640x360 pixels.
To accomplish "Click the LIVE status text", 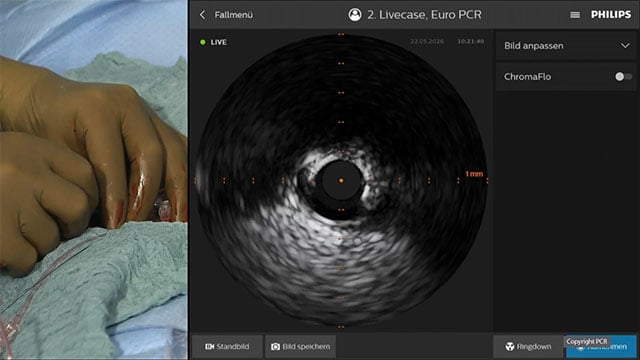I will click(218, 42).
